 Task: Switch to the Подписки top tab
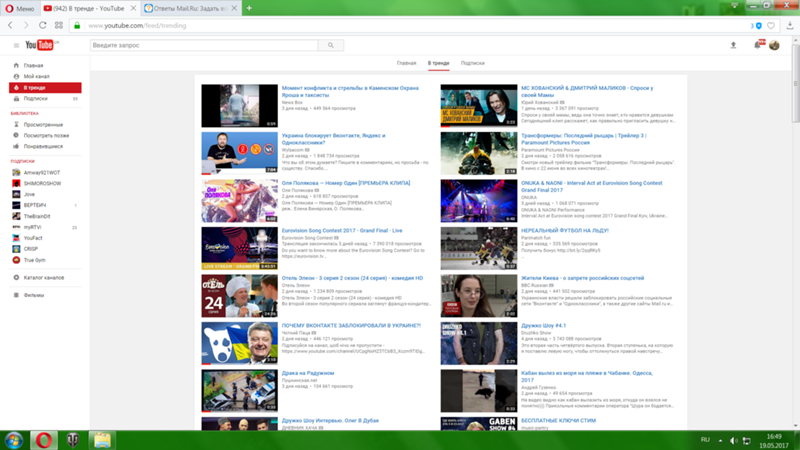472,63
